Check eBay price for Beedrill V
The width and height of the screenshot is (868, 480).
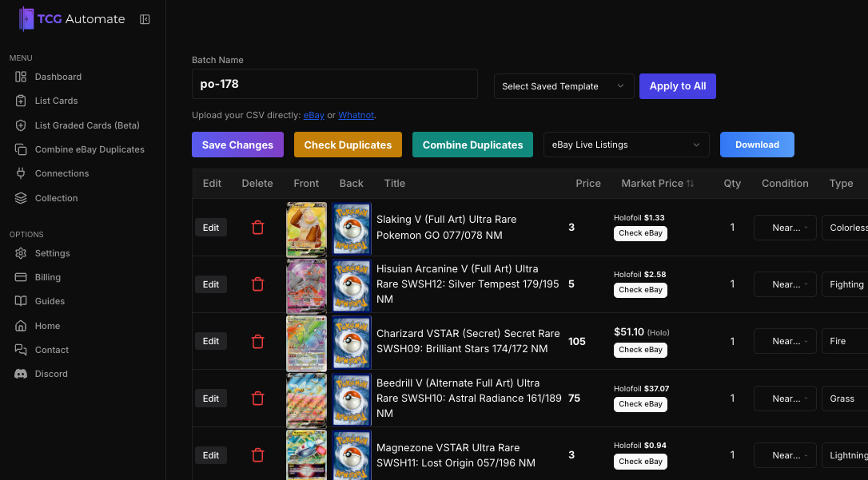click(x=640, y=404)
